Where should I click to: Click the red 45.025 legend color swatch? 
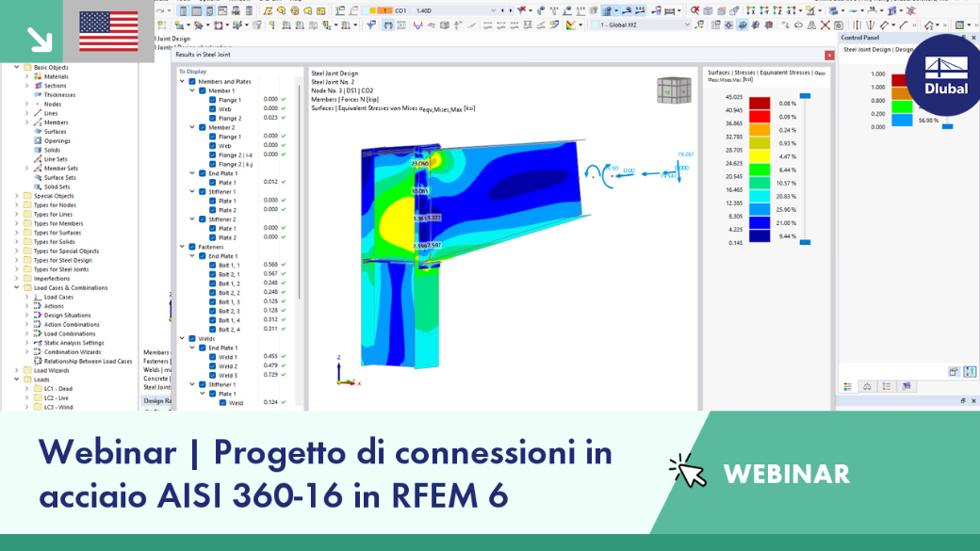coord(759,103)
